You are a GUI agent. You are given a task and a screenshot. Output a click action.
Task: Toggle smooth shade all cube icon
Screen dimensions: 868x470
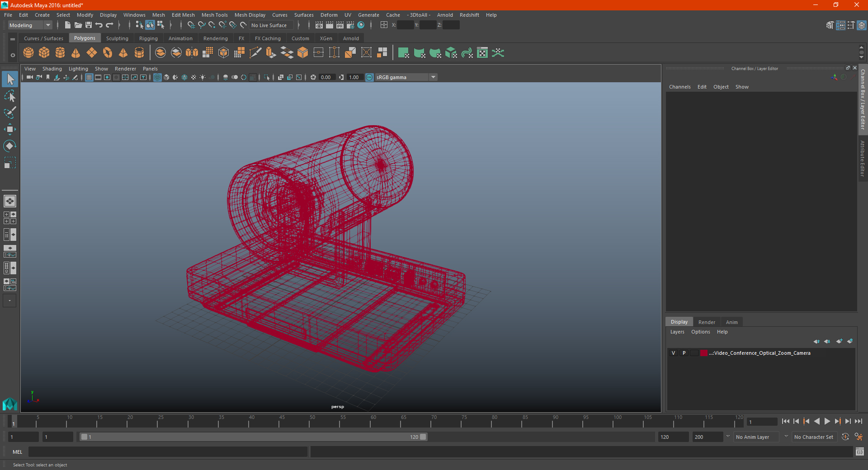pyautogui.click(x=166, y=77)
